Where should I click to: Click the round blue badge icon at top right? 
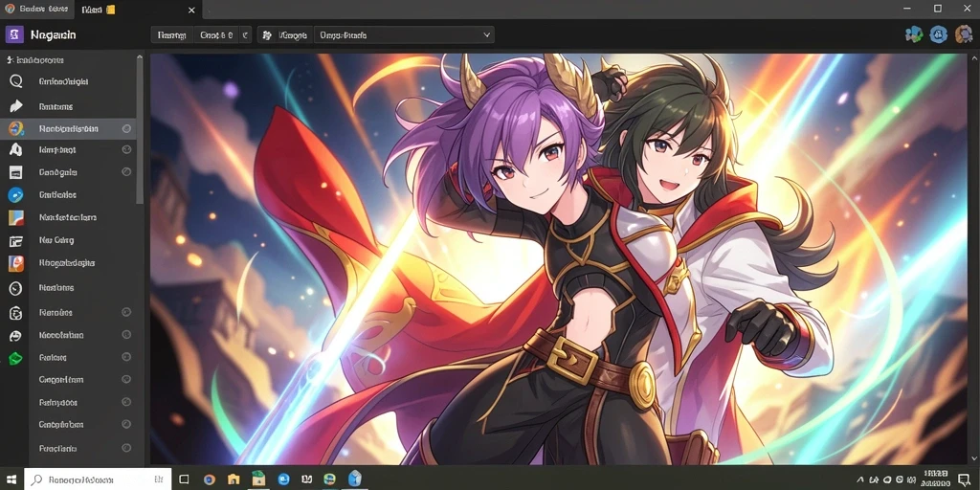tap(938, 34)
